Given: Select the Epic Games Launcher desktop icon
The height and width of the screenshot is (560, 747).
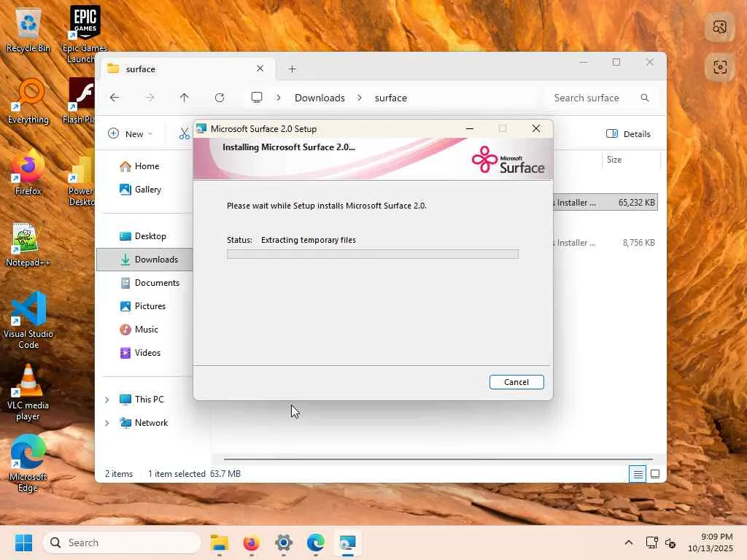Looking at the screenshot, I should [x=85, y=34].
